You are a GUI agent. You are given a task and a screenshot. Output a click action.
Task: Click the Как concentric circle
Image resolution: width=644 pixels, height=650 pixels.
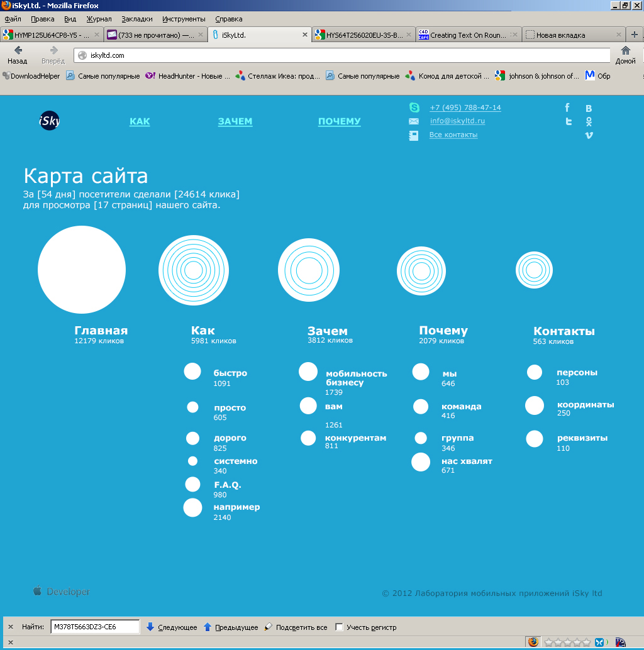pos(194,270)
